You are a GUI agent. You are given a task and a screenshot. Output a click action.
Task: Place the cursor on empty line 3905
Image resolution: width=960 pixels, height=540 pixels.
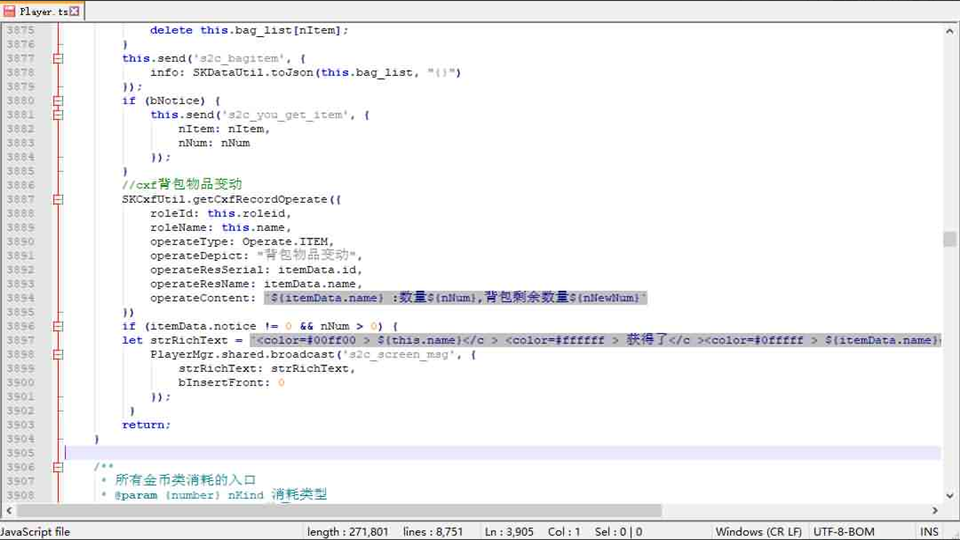(x=400, y=453)
